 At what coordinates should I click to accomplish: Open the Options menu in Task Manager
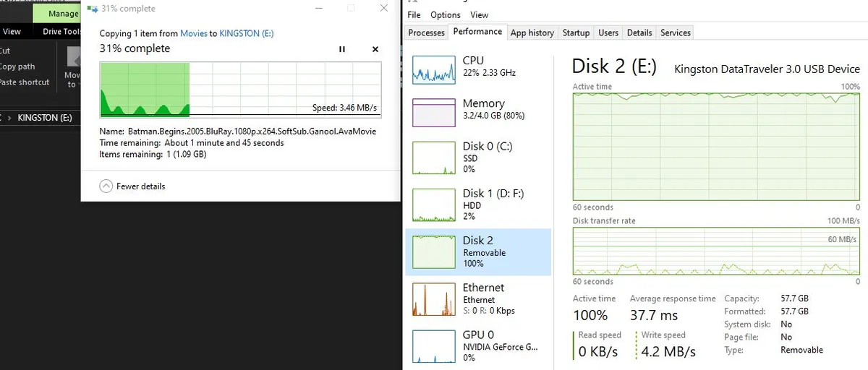point(446,14)
